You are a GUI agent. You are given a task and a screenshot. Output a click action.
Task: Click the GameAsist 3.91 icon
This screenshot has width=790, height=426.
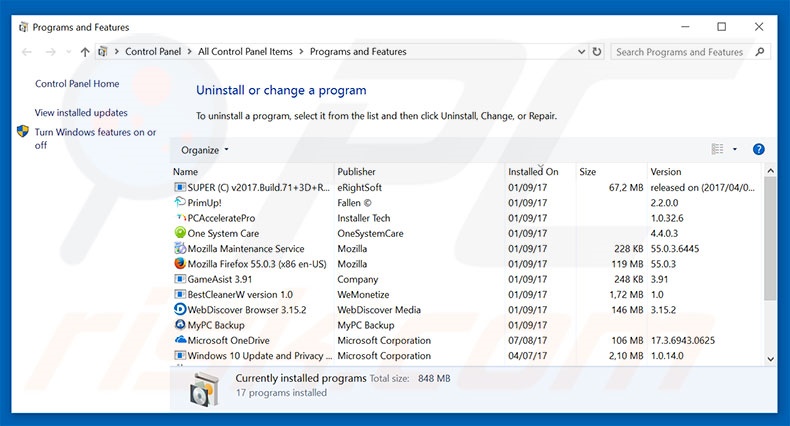[180, 279]
